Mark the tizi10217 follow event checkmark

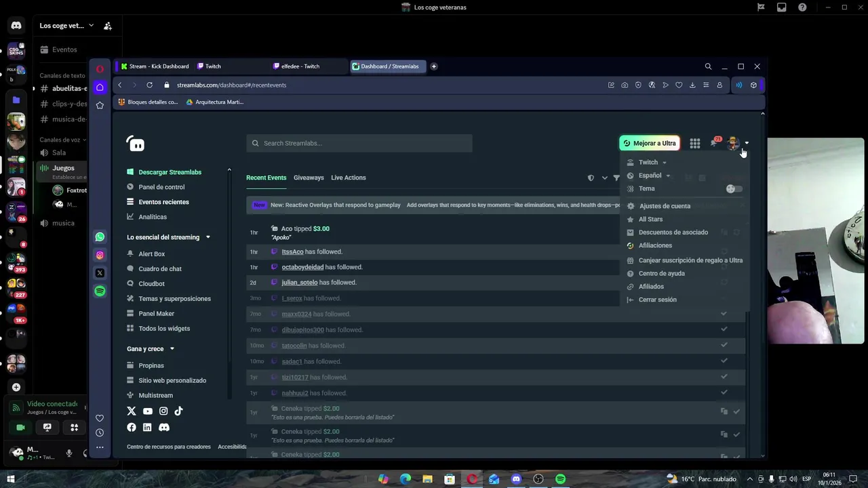724,377
